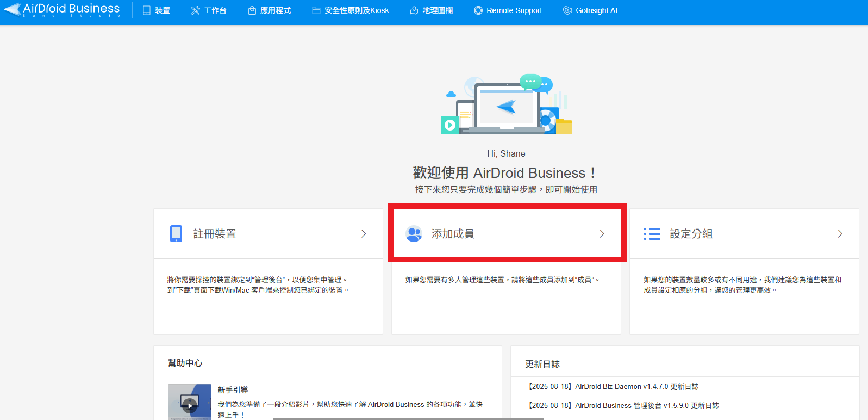Click the AirDroid Business logo
The height and width of the screenshot is (420, 868).
tap(61, 10)
